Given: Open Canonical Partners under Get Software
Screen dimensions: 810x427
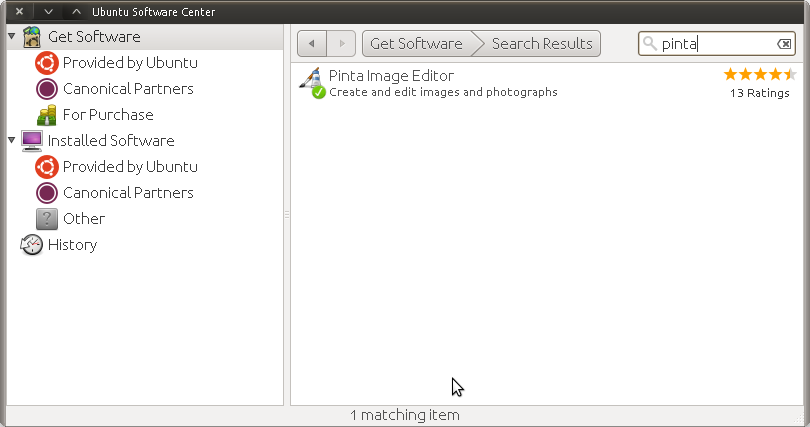Looking at the screenshot, I should pyautogui.click(x=128, y=89).
